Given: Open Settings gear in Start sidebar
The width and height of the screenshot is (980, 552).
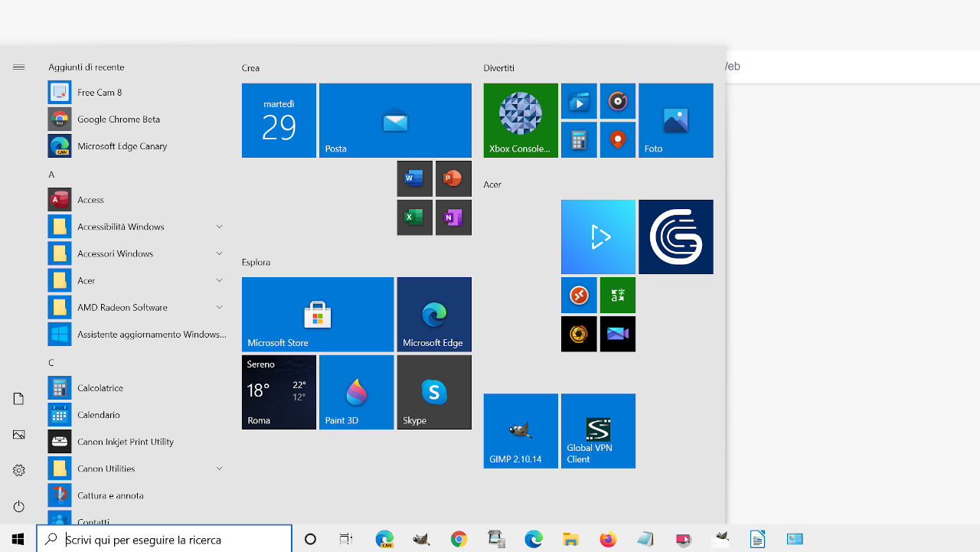Looking at the screenshot, I should 18,471.
